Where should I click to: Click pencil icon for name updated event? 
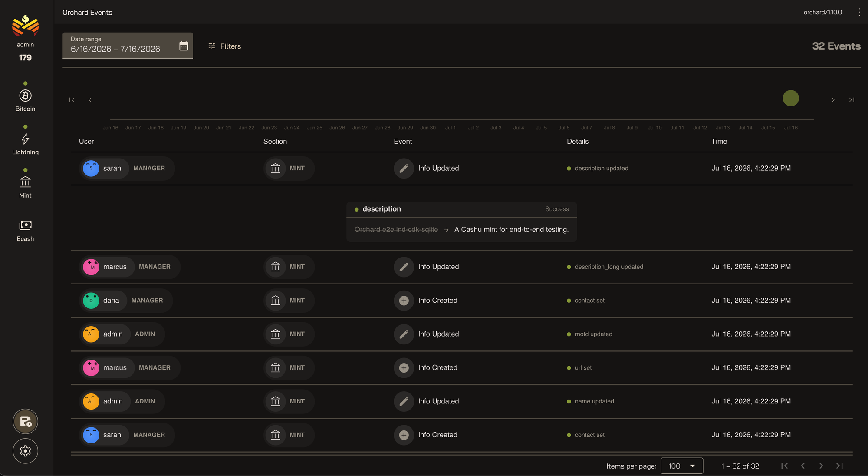click(404, 401)
